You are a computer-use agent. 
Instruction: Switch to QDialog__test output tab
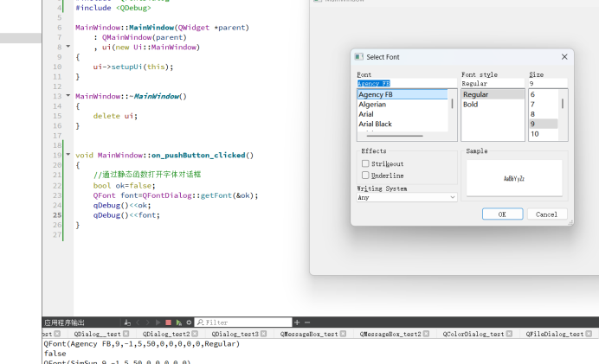coord(97,334)
